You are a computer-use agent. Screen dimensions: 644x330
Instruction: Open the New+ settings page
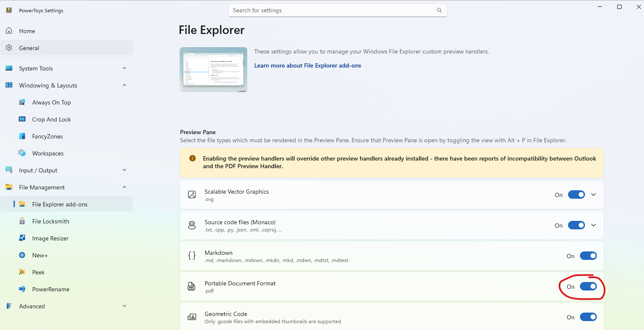(67, 255)
